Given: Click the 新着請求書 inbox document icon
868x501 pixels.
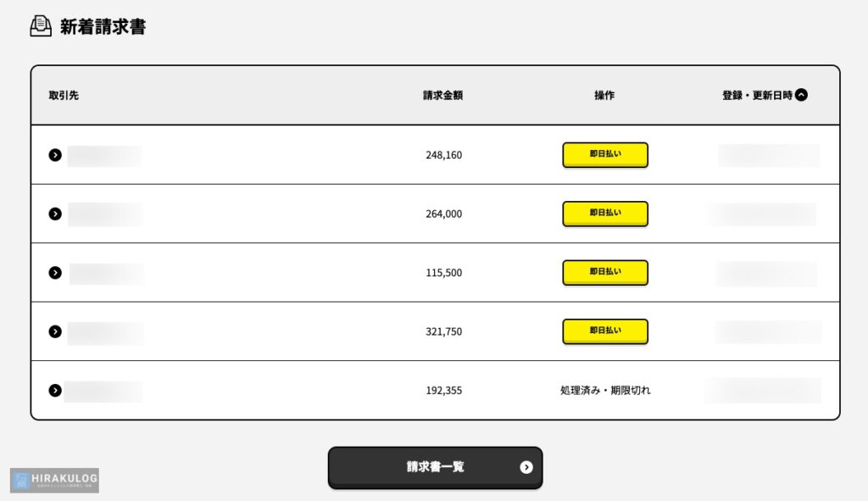Looking at the screenshot, I should (x=41, y=27).
